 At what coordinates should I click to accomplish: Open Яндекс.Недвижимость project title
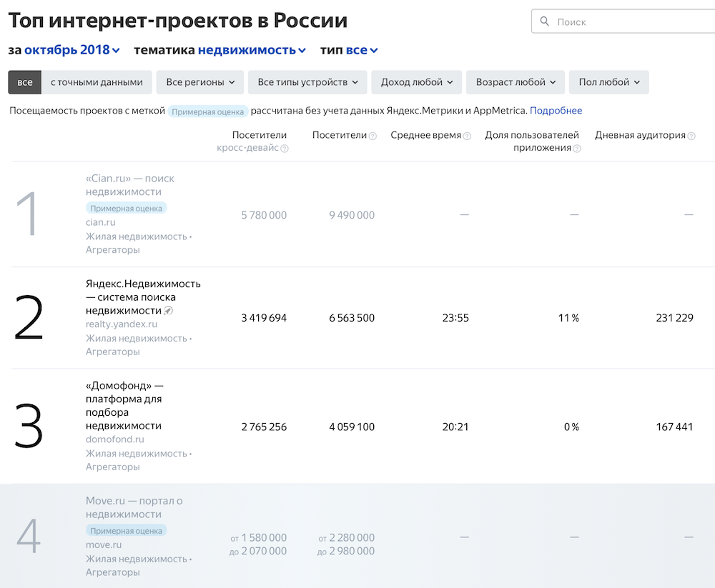143,297
